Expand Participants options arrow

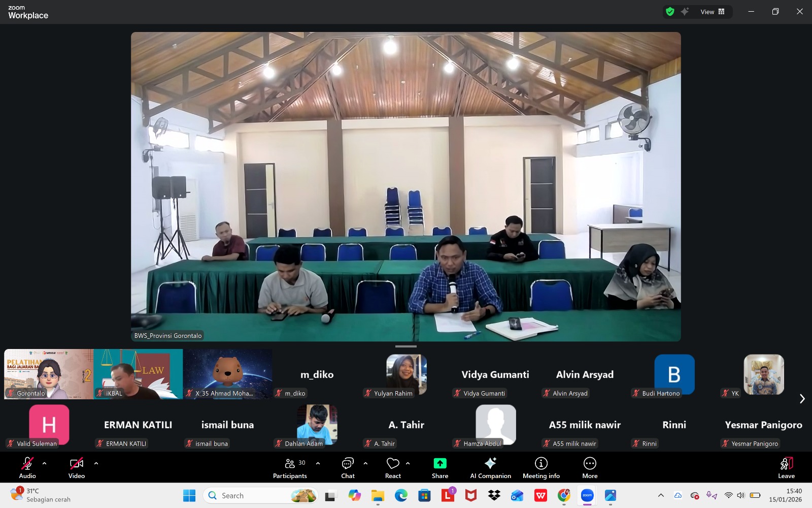coord(318,463)
